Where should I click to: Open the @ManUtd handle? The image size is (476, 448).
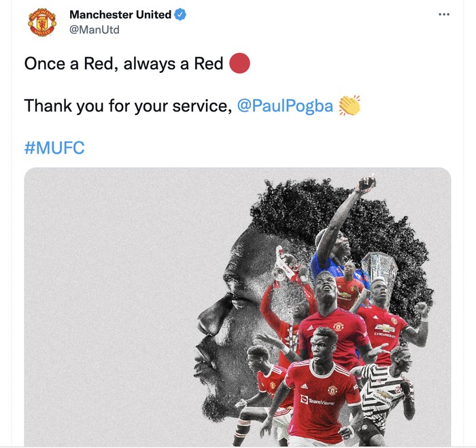[x=95, y=30]
